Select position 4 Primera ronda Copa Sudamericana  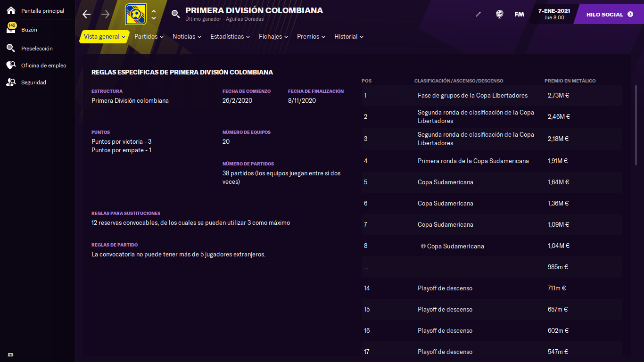pos(492,161)
